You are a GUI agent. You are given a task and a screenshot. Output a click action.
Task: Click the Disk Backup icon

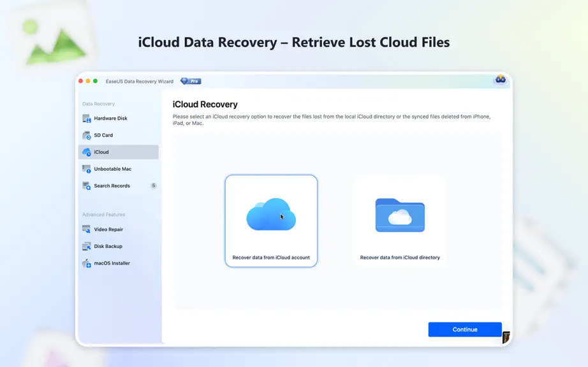click(x=87, y=246)
